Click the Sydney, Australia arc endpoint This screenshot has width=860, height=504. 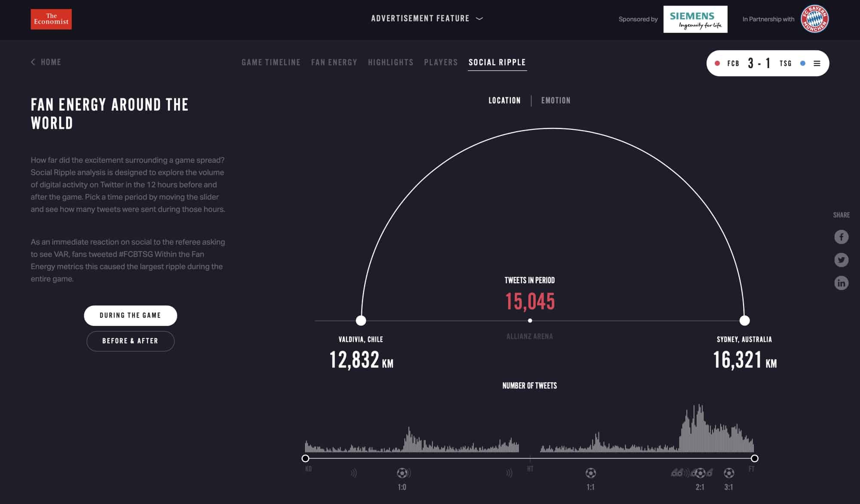tap(744, 321)
